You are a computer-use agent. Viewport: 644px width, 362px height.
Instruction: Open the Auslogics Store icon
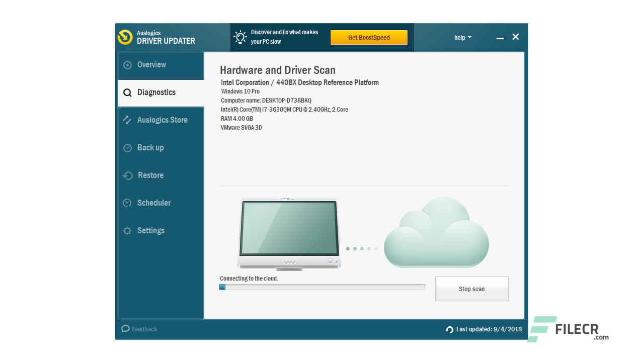pyautogui.click(x=127, y=120)
